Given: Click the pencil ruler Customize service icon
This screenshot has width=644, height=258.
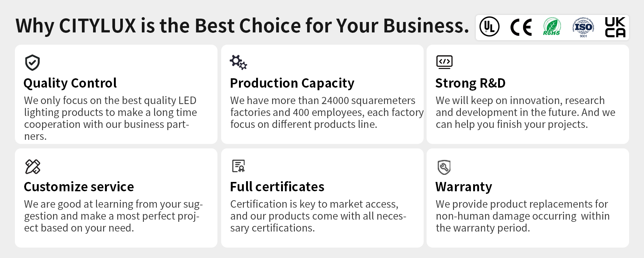Looking at the screenshot, I should [x=32, y=167].
